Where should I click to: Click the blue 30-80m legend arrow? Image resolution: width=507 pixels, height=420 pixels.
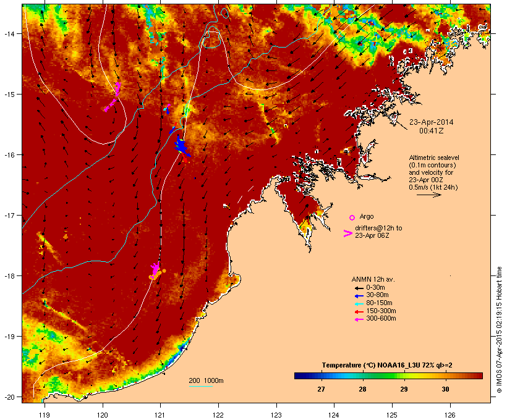[359, 296]
